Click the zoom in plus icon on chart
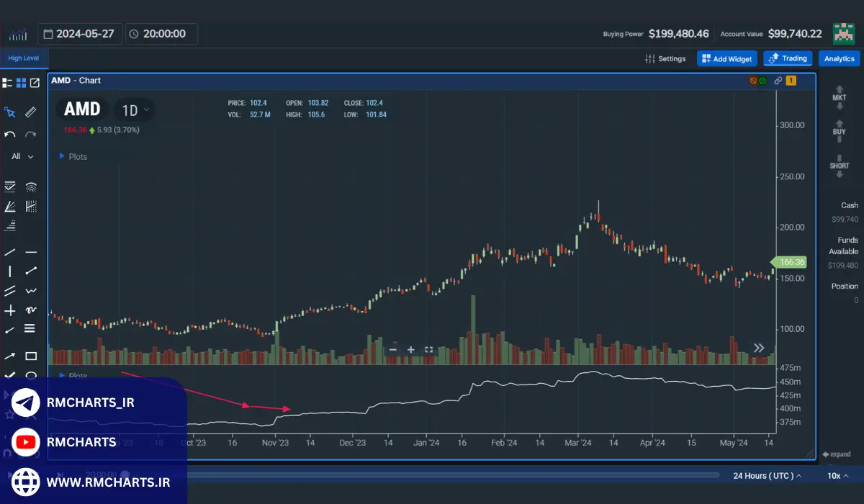Viewport: 864px width, 504px height. pyautogui.click(x=410, y=350)
